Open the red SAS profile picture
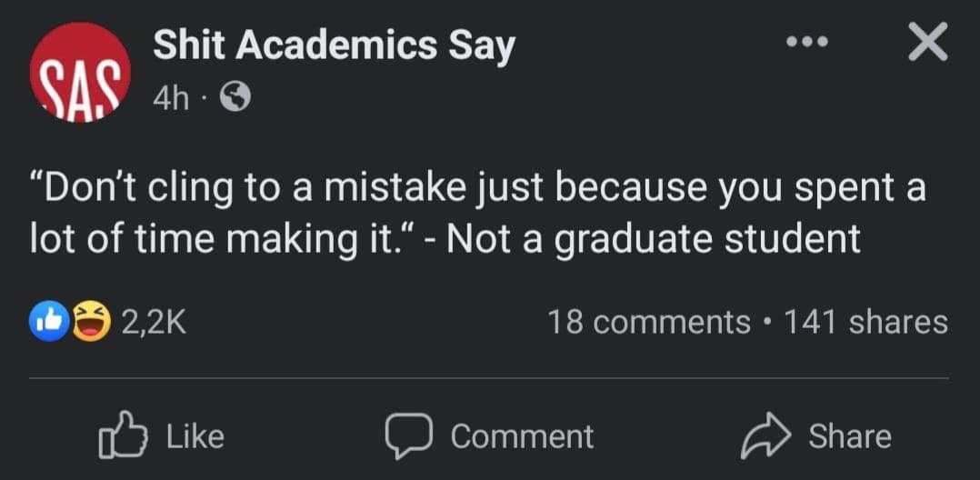The width and height of the screenshot is (980, 480). tap(80, 73)
